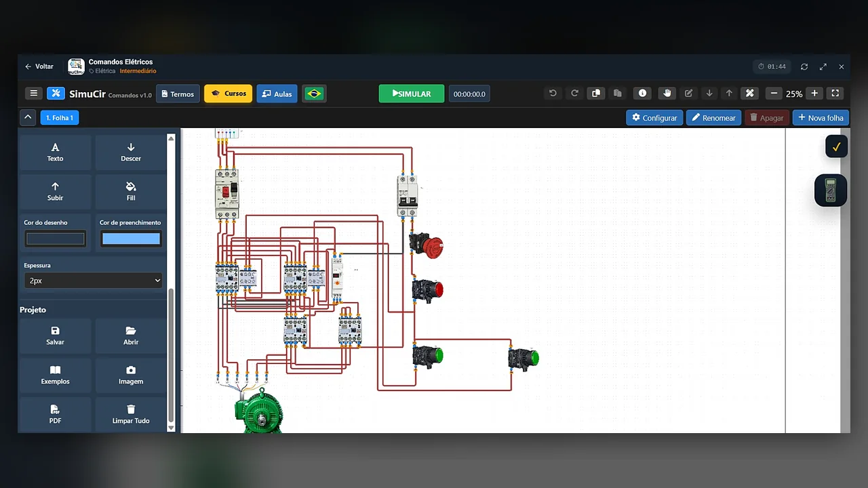Click the paste clipboard icon
This screenshot has height=488, width=868.
click(617, 94)
